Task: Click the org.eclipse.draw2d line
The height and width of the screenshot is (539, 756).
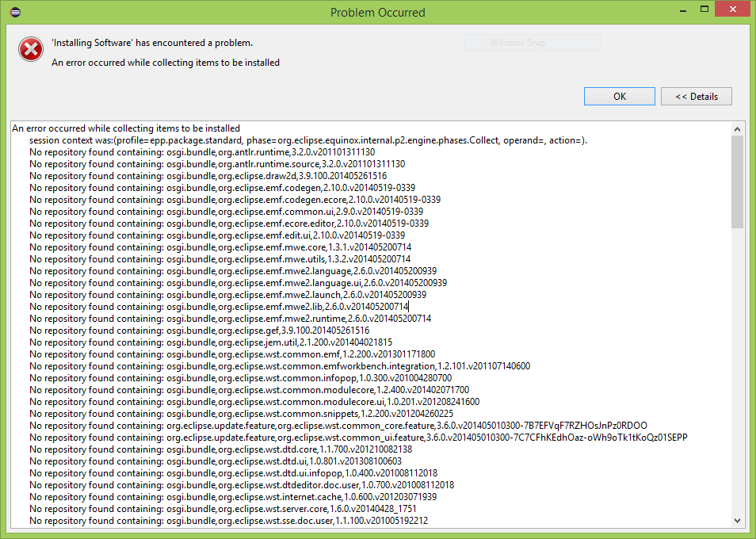Action: (x=208, y=176)
